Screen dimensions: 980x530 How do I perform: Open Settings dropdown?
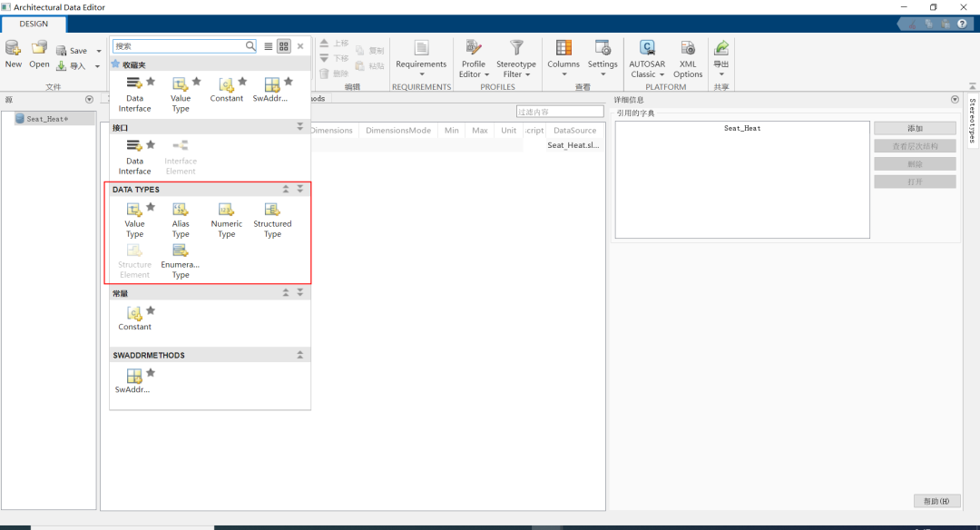[x=603, y=58]
